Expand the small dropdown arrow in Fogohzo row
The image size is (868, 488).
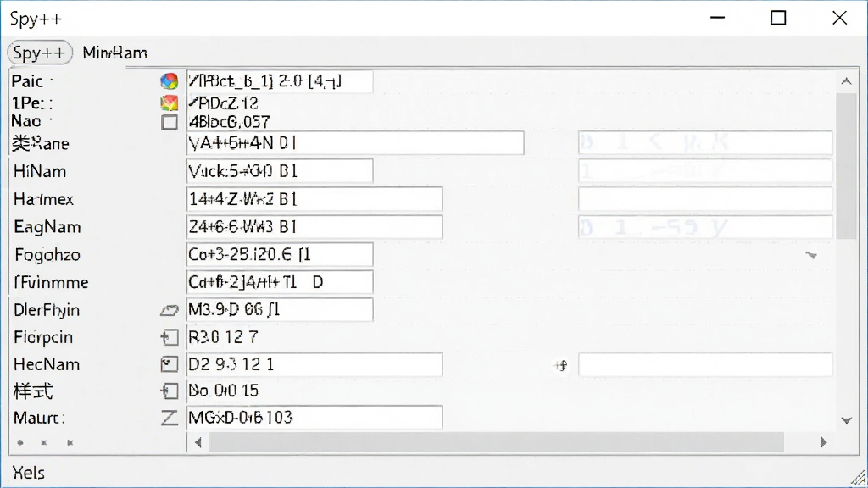pos(811,255)
